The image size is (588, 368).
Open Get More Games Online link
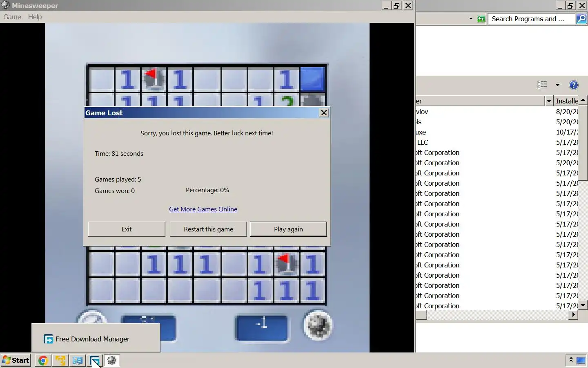203,209
